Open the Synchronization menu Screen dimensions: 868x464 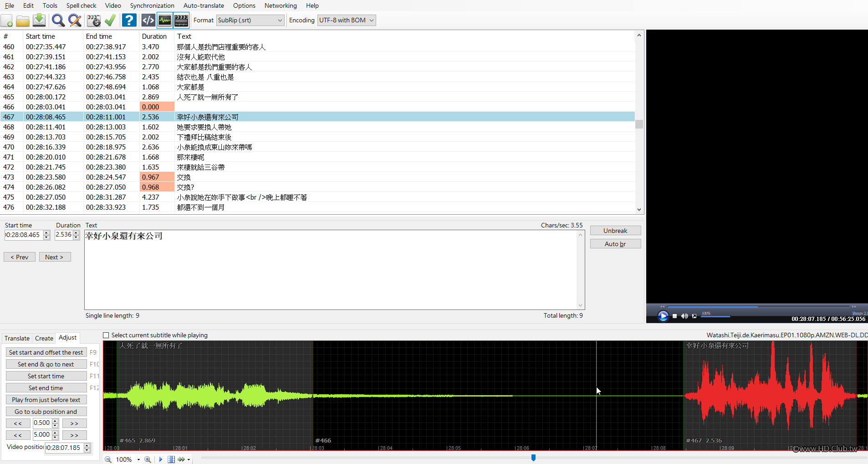click(152, 5)
